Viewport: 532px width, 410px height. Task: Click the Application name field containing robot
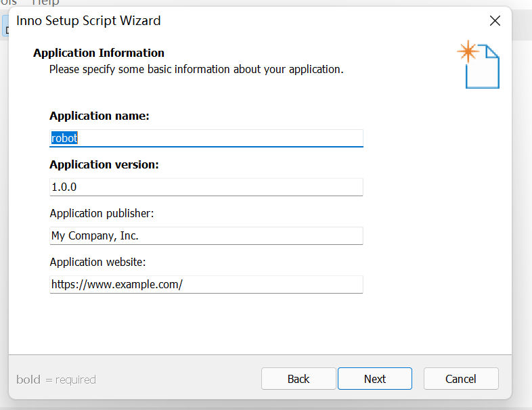point(206,138)
